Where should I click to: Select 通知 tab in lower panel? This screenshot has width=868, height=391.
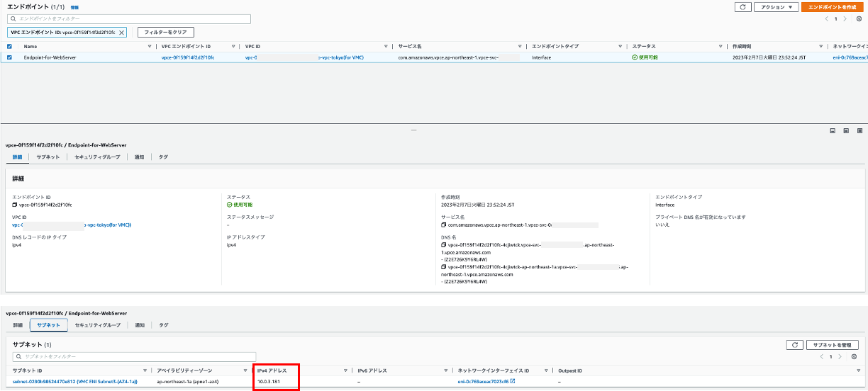point(140,324)
